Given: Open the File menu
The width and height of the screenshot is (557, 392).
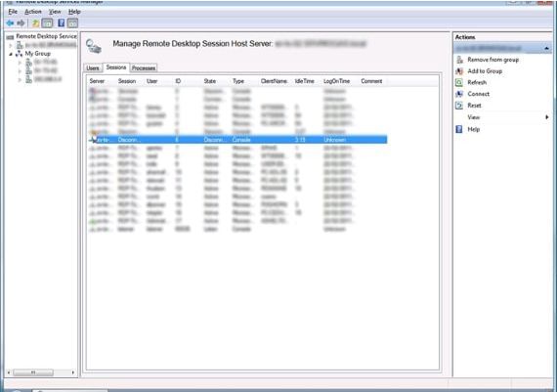Looking at the screenshot, I should click(13, 12).
